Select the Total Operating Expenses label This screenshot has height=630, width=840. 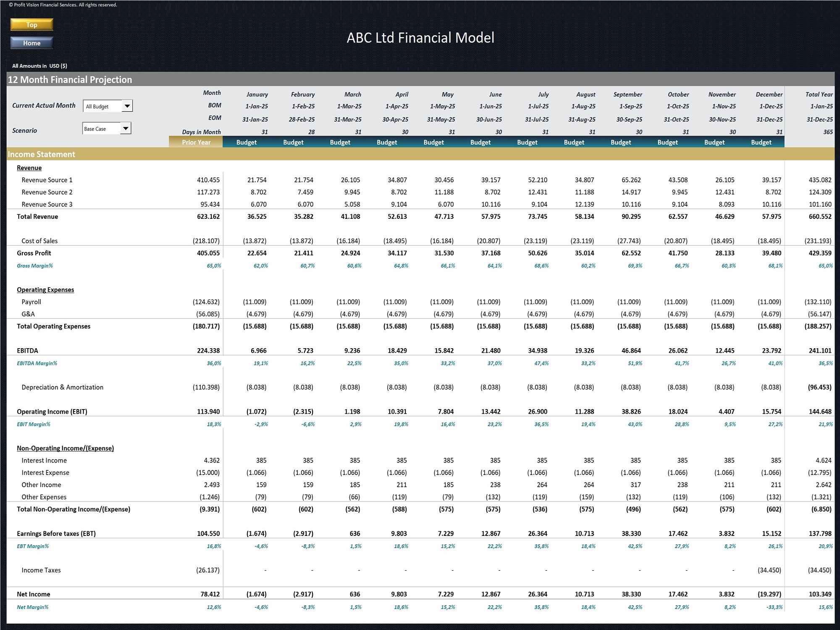(x=53, y=326)
